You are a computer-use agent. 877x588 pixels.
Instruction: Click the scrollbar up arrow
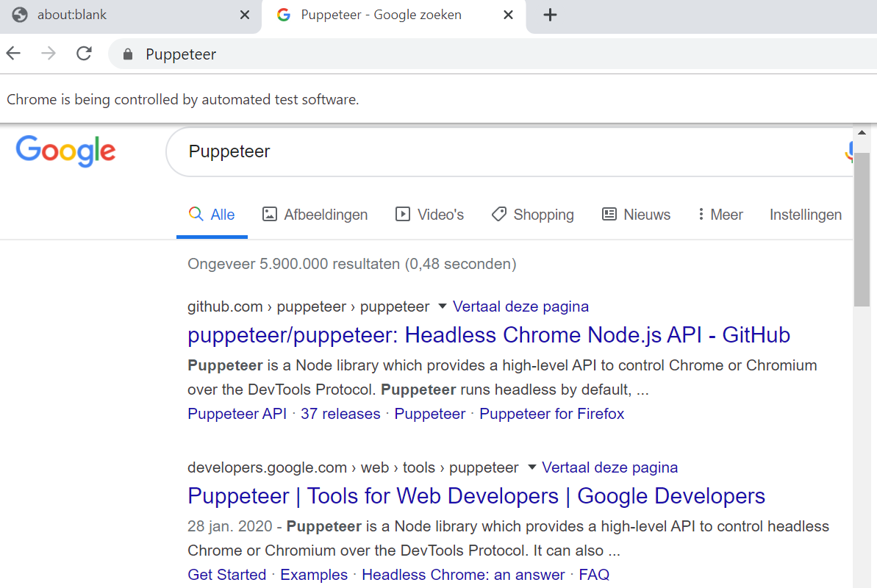862,132
